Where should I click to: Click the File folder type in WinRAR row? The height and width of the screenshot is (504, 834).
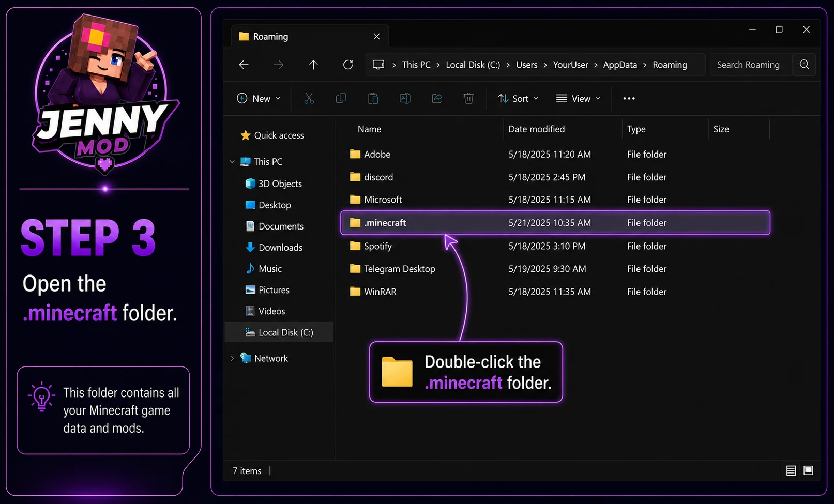coord(647,292)
